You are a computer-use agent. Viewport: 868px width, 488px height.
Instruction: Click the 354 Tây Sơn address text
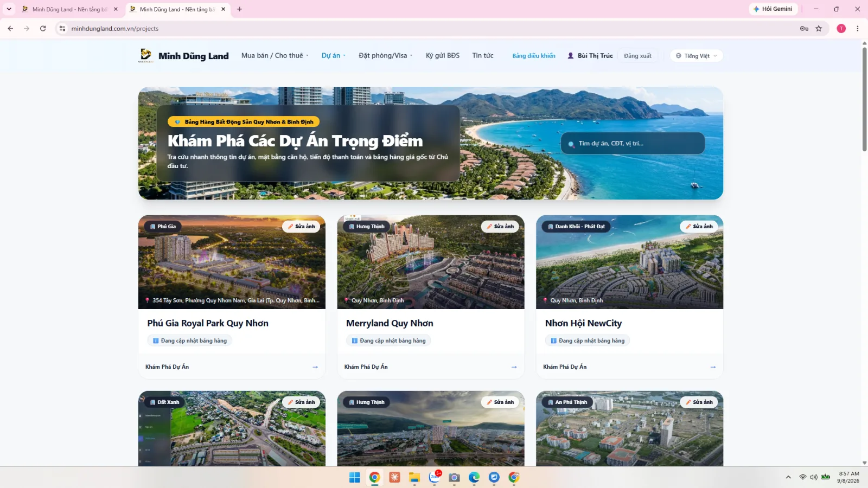click(x=235, y=300)
